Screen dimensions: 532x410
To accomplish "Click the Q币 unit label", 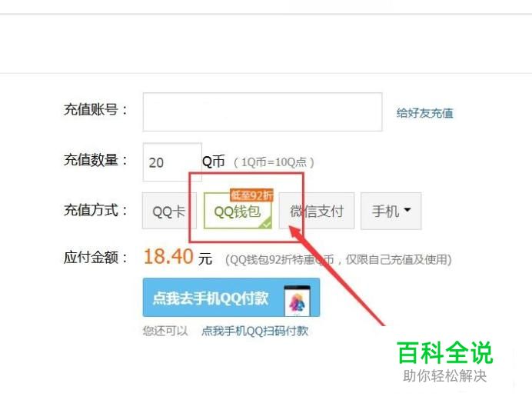I will pos(214,162).
